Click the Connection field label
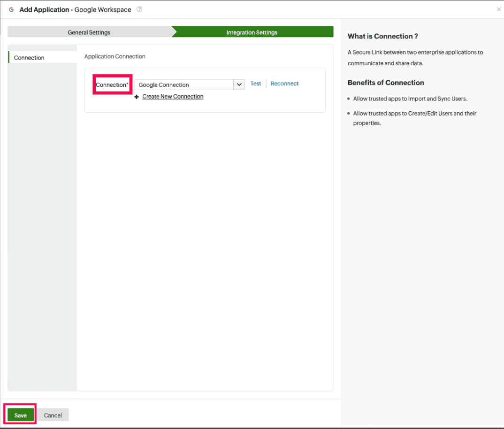Screen dimensions: 504x429 tap(112, 85)
